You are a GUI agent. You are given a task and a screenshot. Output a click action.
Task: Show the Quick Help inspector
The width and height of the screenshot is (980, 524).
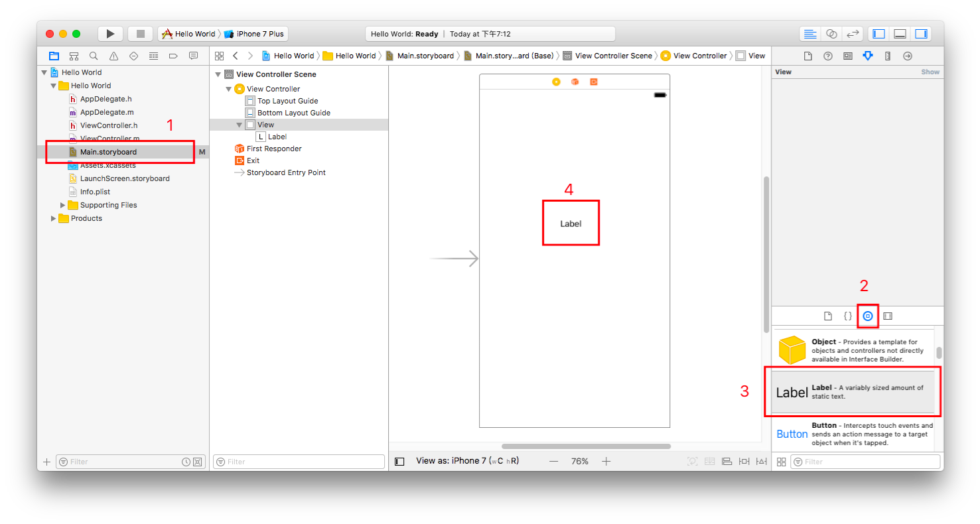(x=828, y=56)
